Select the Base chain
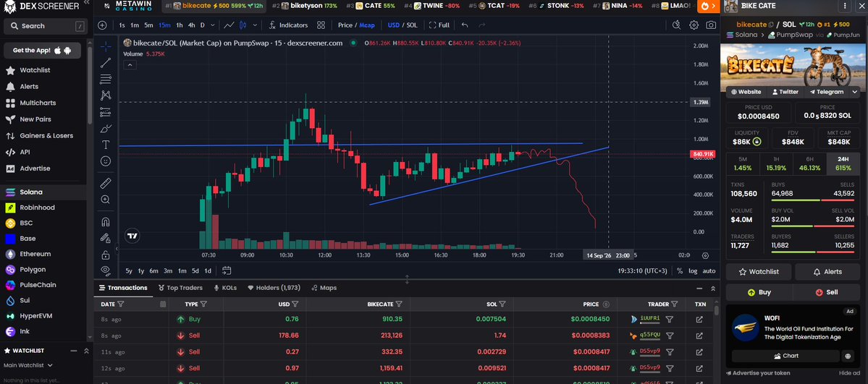Image resolution: width=868 pixels, height=384 pixels. coord(27,239)
